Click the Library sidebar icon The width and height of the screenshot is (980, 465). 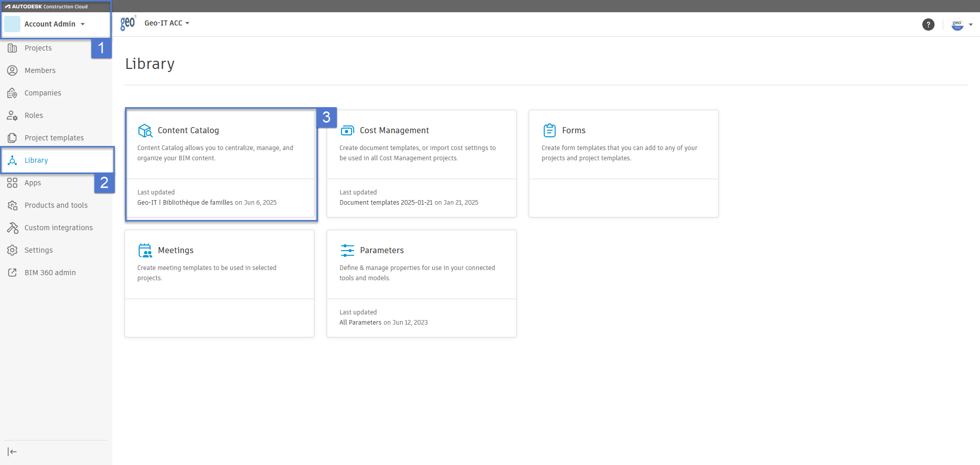(12, 160)
